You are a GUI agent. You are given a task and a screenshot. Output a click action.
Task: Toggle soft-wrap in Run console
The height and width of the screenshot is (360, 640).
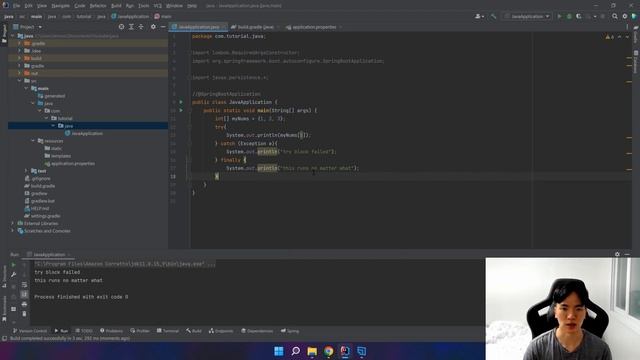pyautogui.click(x=24, y=284)
